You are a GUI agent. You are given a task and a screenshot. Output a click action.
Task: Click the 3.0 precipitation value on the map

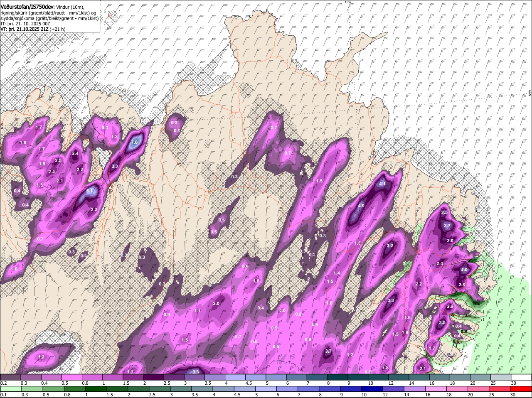(x=450, y=241)
